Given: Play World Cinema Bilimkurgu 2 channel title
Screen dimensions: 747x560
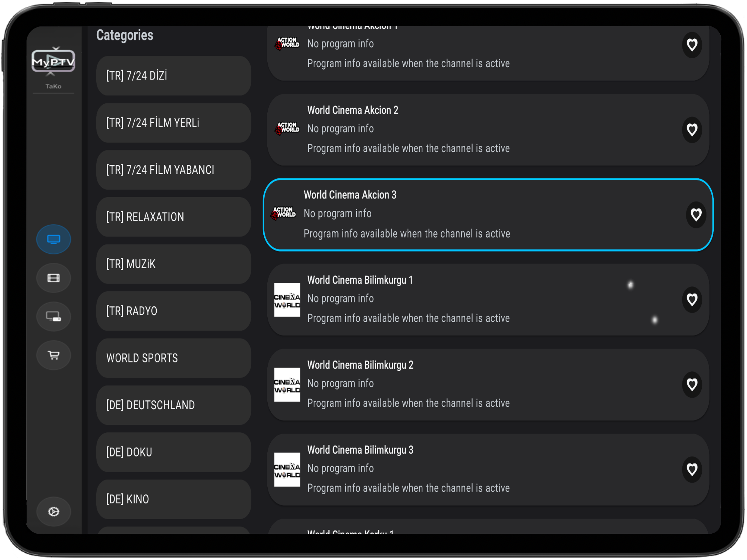Looking at the screenshot, I should click(x=360, y=365).
